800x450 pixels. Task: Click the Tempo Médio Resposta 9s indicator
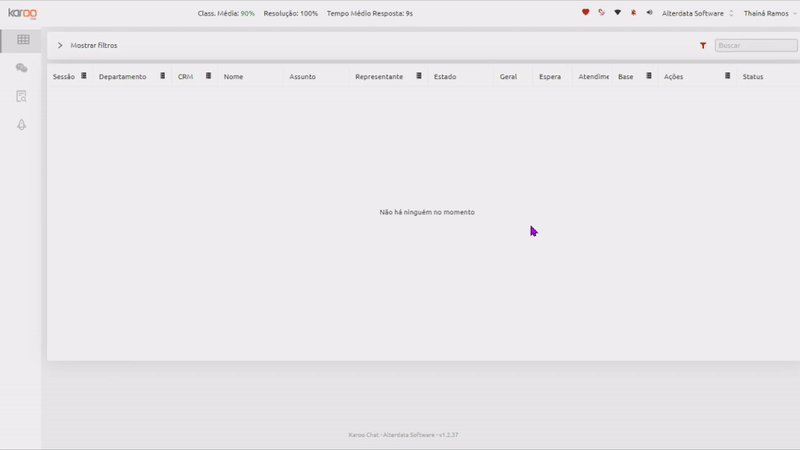coord(370,13)
